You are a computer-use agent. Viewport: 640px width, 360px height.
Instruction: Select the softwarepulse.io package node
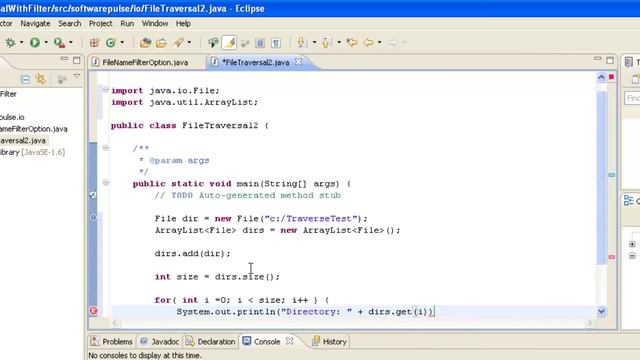[x=12, y=117]
